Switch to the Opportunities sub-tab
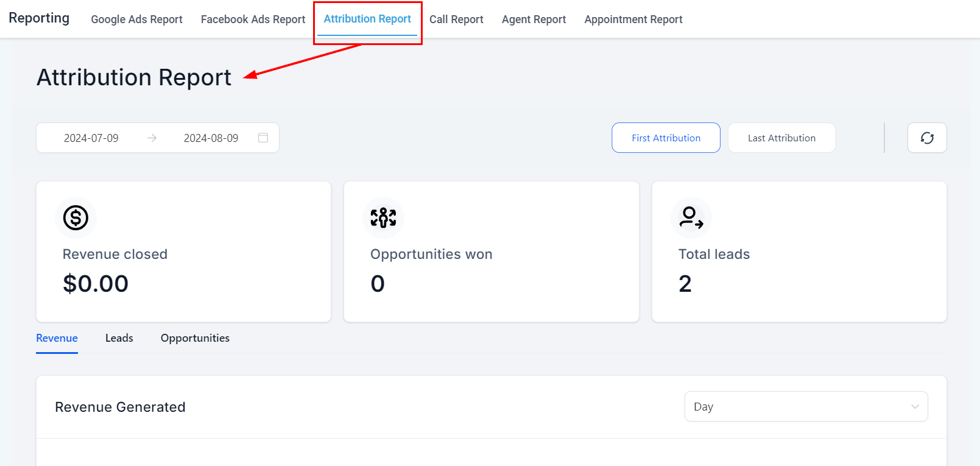This screenshot has height=466, width=980. pos(195,338)
